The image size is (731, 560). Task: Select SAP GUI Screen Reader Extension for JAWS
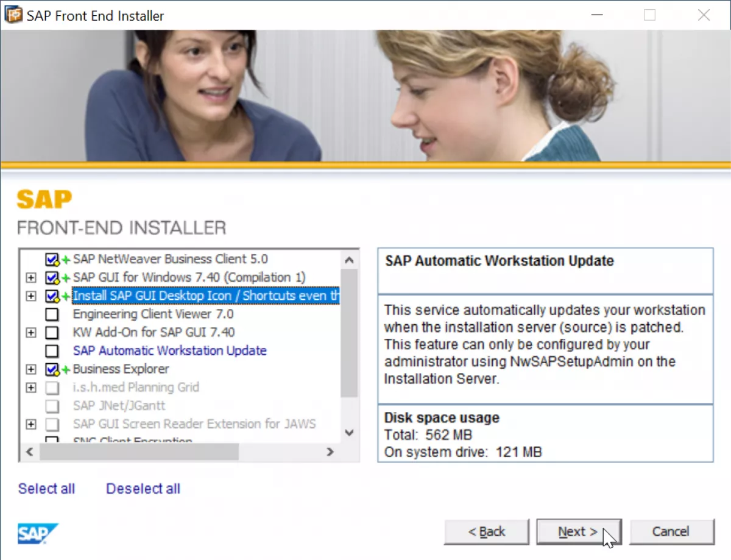[194, 424]
